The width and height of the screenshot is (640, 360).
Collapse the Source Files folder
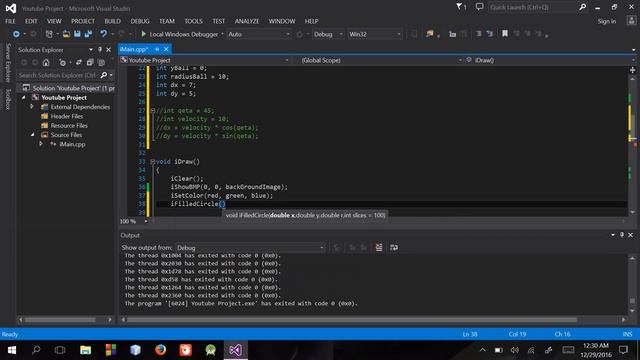coord(32,135)
